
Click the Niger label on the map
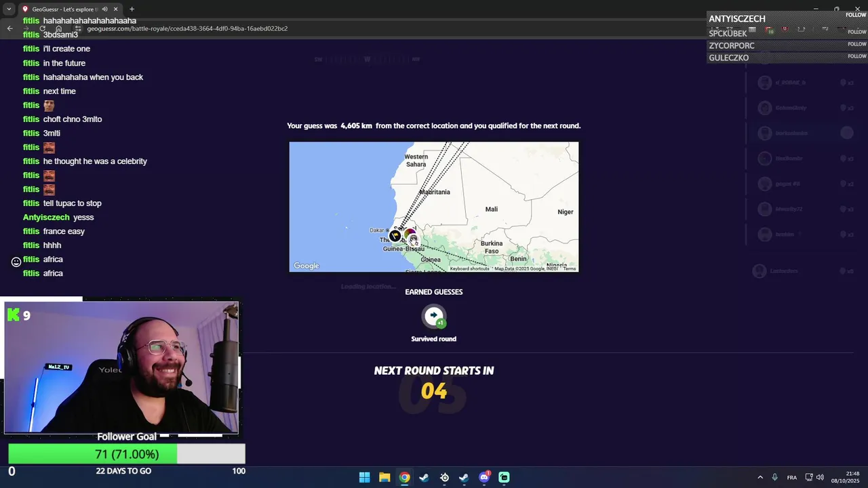(566, 212)
